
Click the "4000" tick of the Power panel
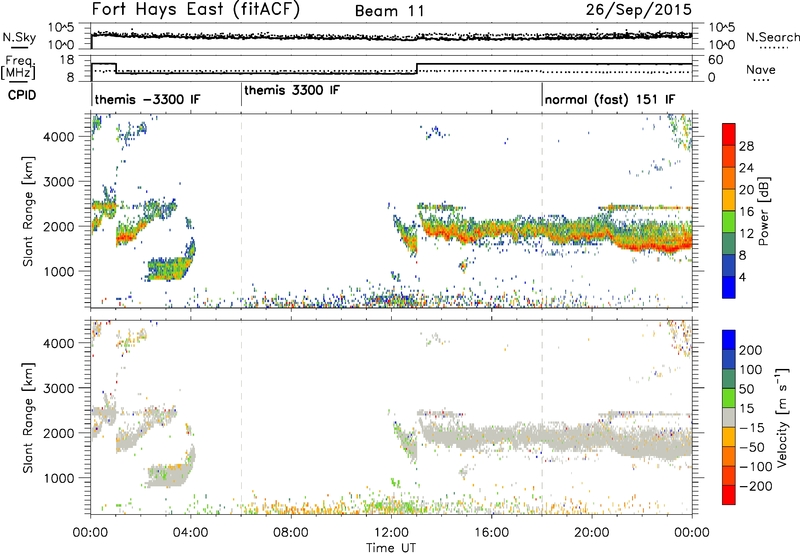pyautogui.click(x=58, y=137)
